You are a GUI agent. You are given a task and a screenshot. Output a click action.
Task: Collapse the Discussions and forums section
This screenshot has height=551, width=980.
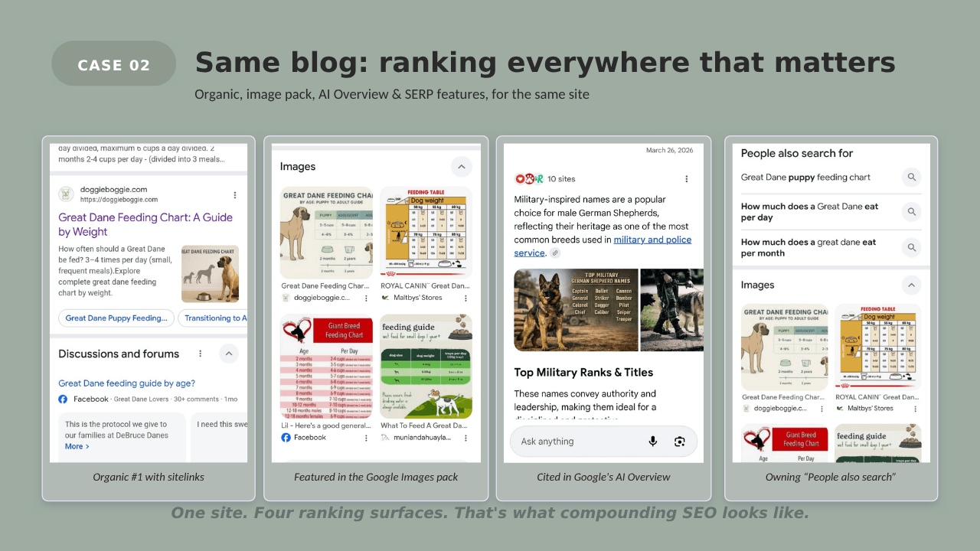point(229,354)
